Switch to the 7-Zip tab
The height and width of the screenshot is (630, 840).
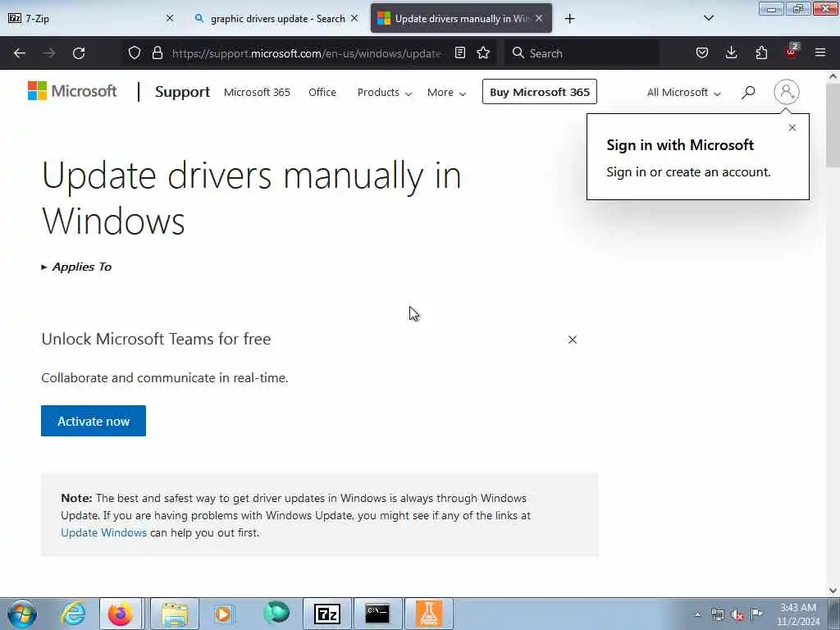(91, 18)
